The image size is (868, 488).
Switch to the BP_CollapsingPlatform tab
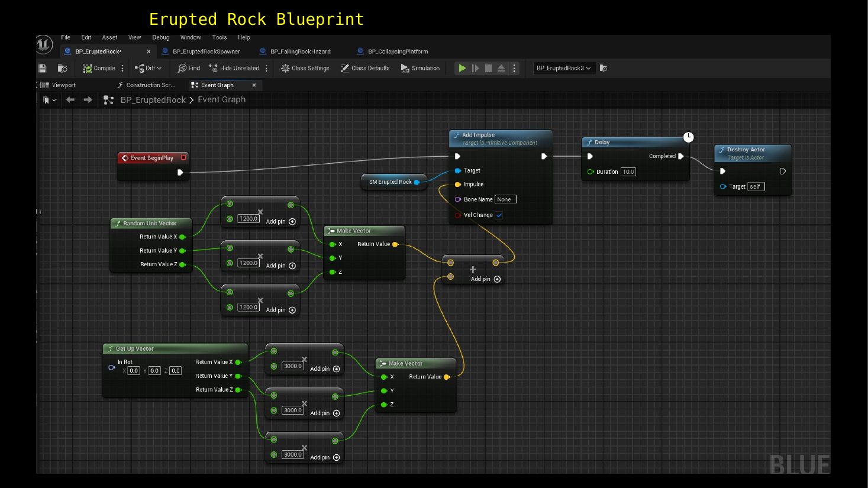pos(398,51)
